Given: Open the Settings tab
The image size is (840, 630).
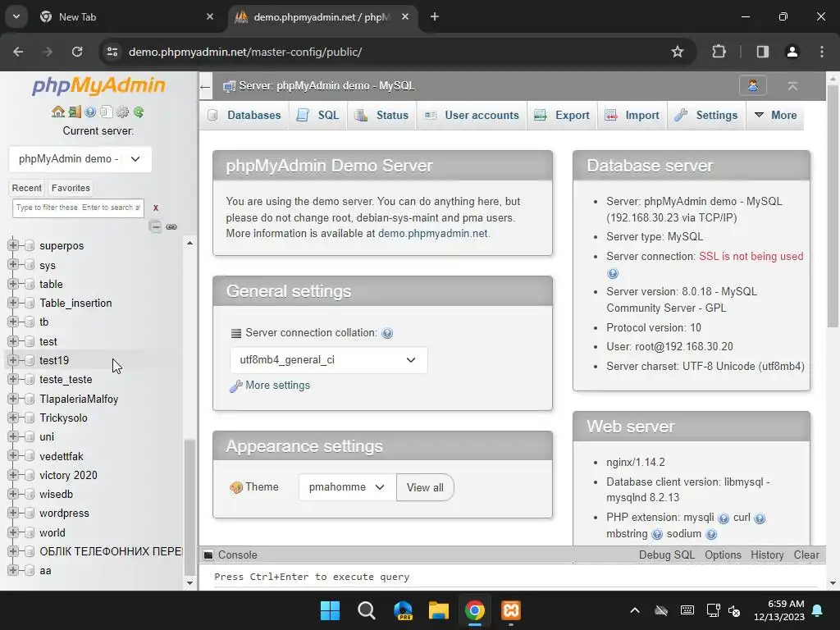Looking at the screenshot, I should (x=706, y=115).
